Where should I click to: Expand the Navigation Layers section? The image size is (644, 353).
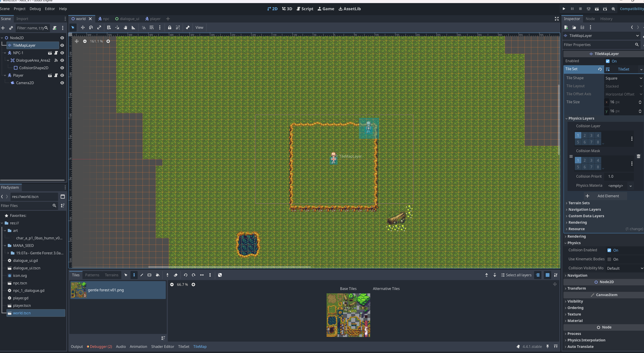coord(584,210)
